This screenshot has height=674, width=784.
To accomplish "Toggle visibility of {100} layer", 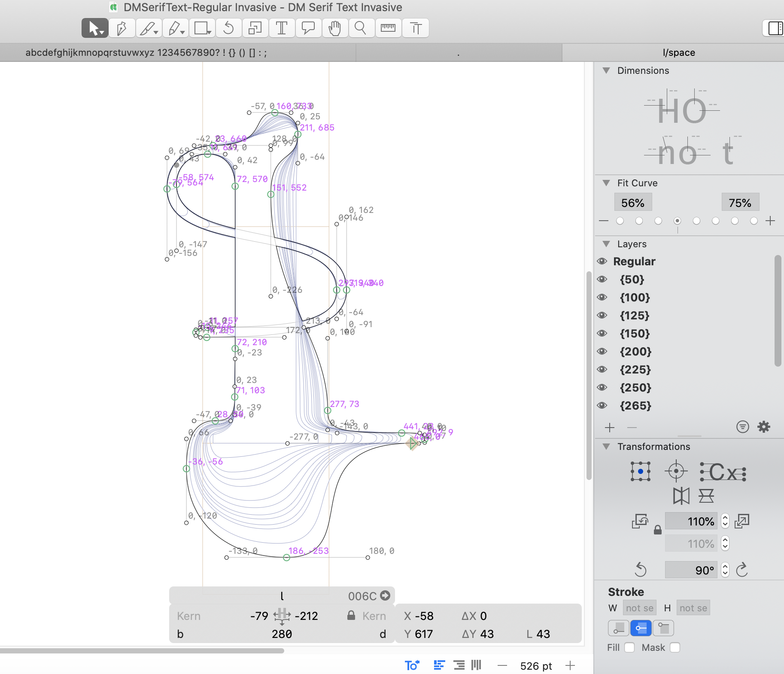I will coord(602,297).
